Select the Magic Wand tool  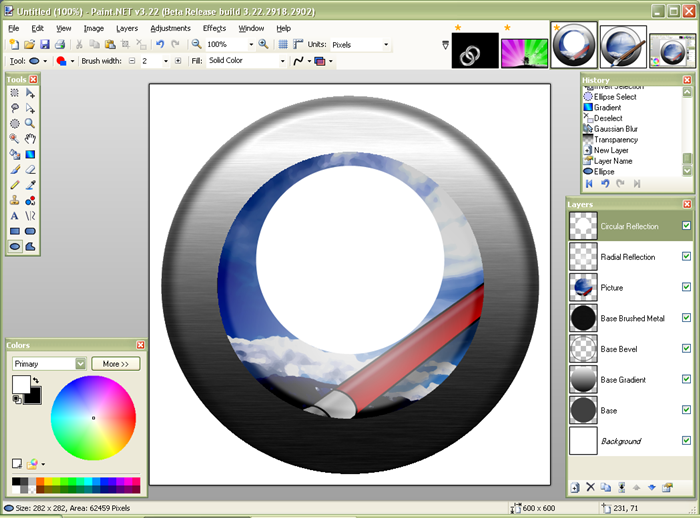(x=15, y=139)
